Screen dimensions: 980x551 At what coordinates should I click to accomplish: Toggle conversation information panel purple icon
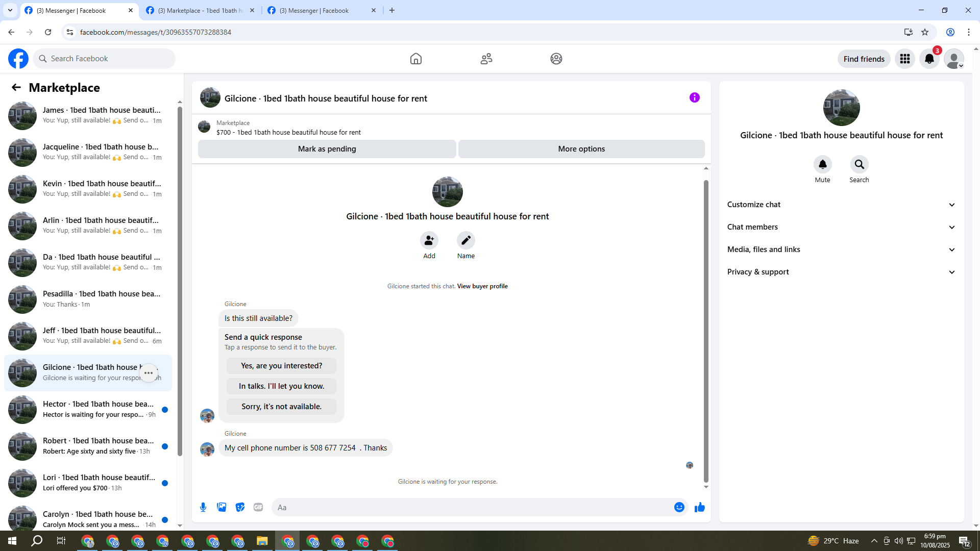(694, 97)
